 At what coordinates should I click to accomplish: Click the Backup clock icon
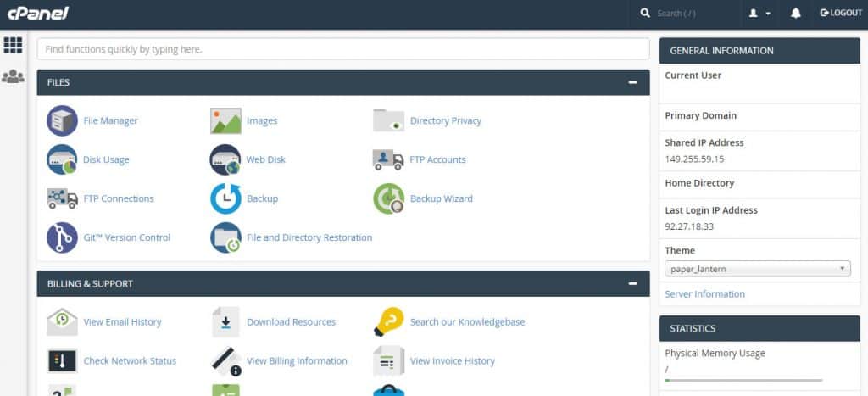(x=225, y=198)
